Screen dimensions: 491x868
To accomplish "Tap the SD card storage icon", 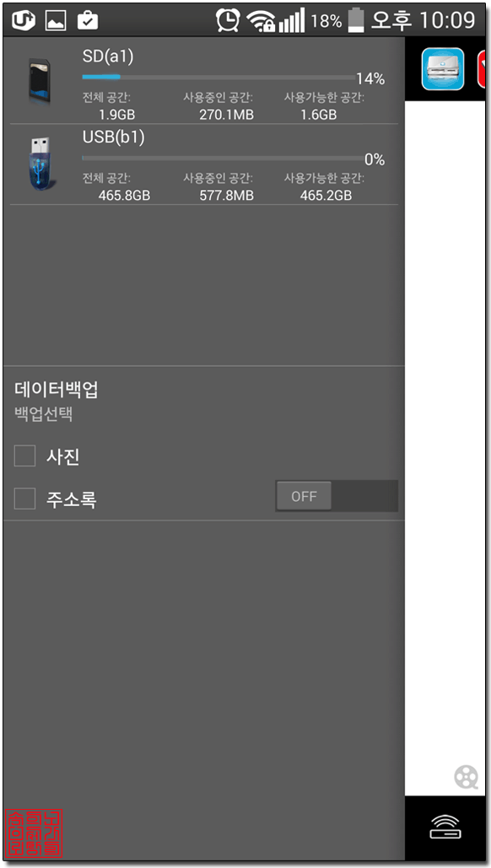I will click(41, 81).
